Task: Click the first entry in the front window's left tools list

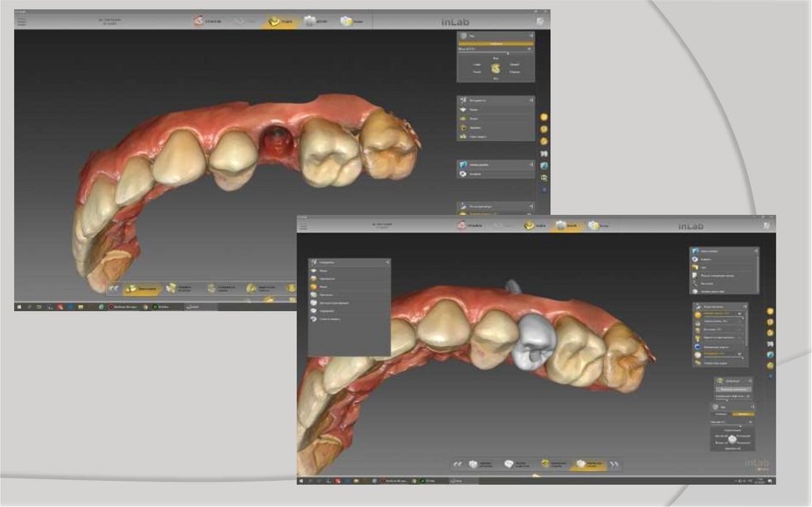Action: click(325, 271)
